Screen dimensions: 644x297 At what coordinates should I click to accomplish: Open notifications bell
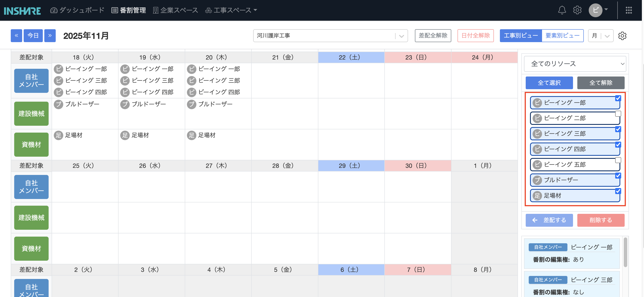[562, 10]
